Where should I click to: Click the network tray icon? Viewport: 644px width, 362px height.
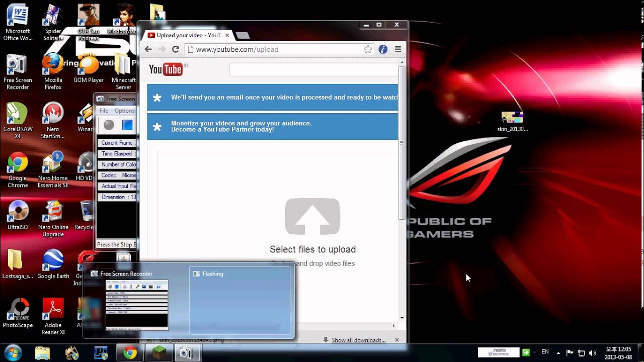(x=581, y=353)
